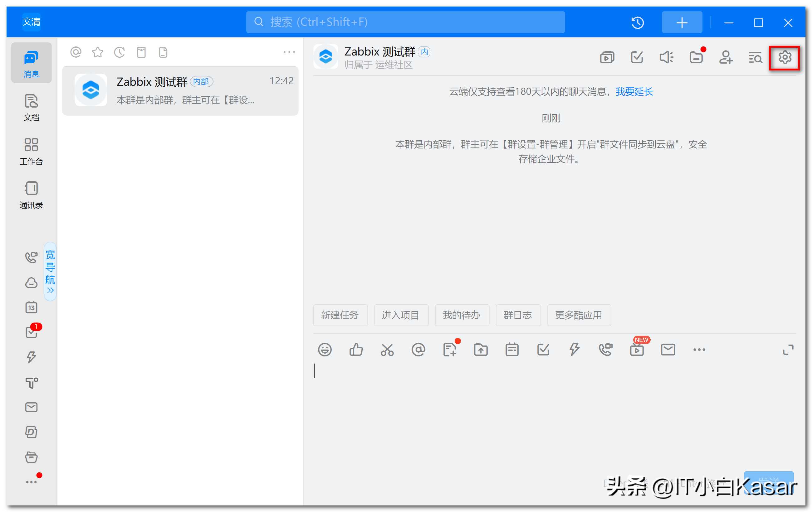Image resolution: width=812 pixels, height=512 pixels.
Task: Click the 文清 profile avatar
Action: point(31,22)
